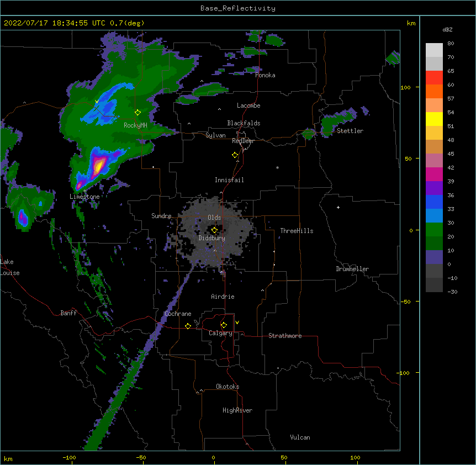Screen dimensions: 476x465
Task: Select the -30 value on the dBZ legend
Action: click(x=452, y=292)
